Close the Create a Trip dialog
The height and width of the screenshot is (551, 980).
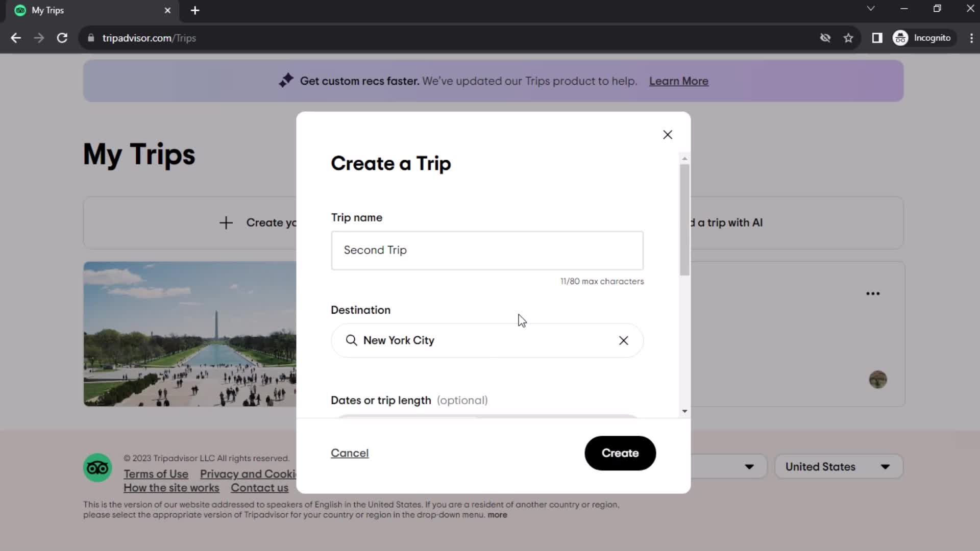pyautogui.click(x=668, y=135)
